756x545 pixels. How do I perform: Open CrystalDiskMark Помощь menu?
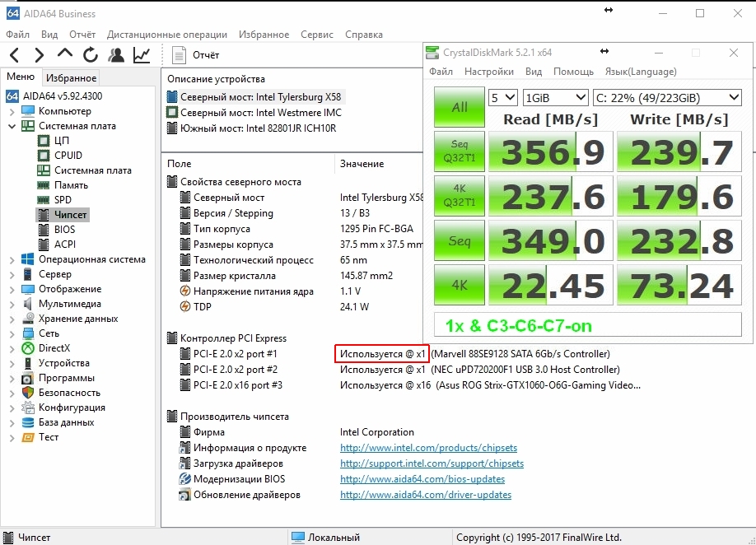[573, 72]
